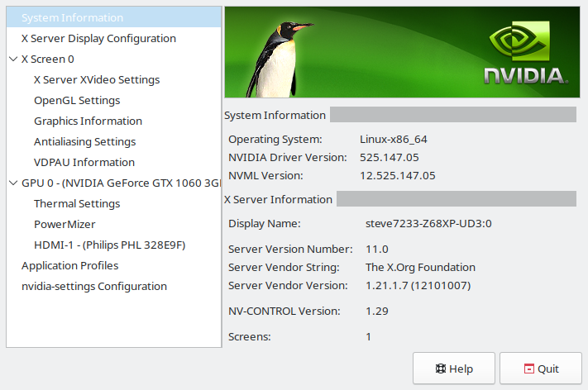Screen dimensions: 588x390
Task: Click NVML version value 12.525.147.05
Action: coord(398,176)
